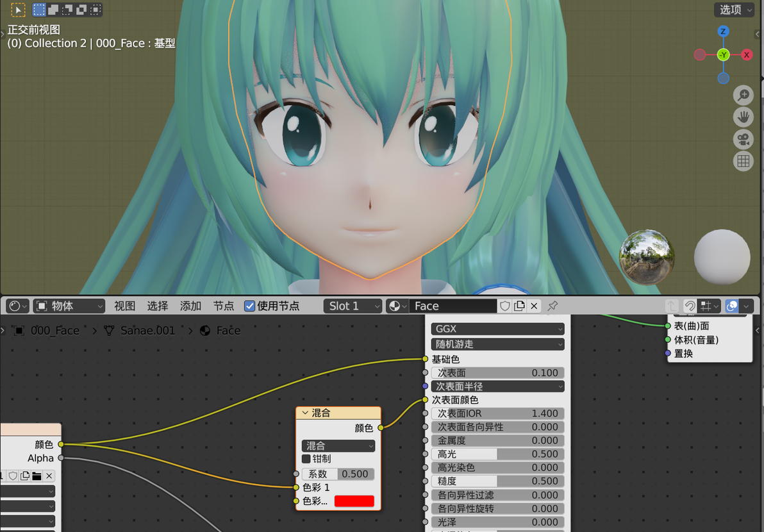Open the 物体 shader type dropdown
Viewport: 764px width, 532px height.
(x=69, y=306)
